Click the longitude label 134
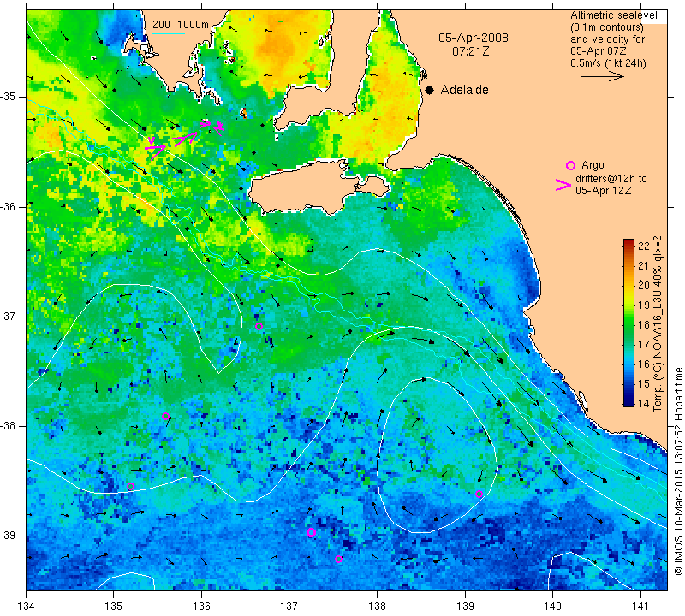This screenshot has width=685, height=616. 27,607
